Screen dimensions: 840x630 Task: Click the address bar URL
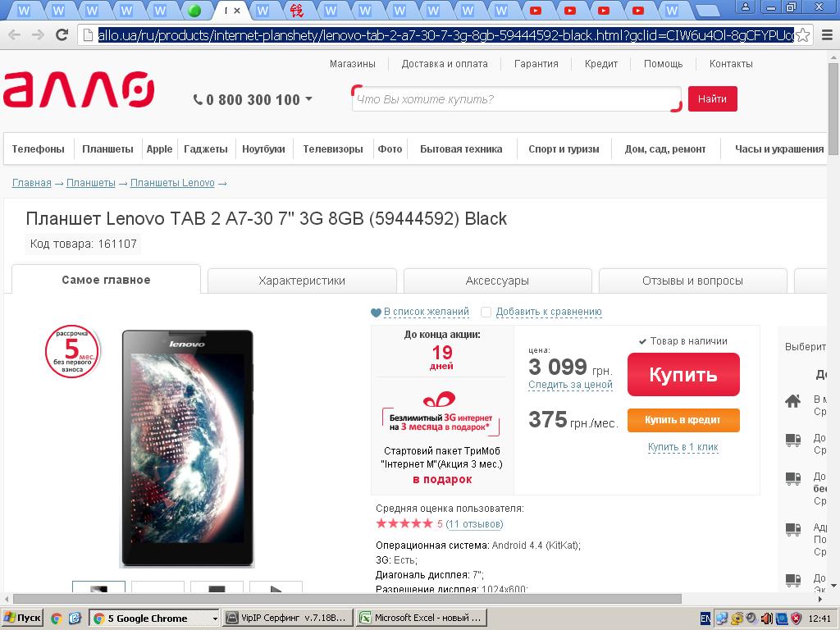click(445, 35)
